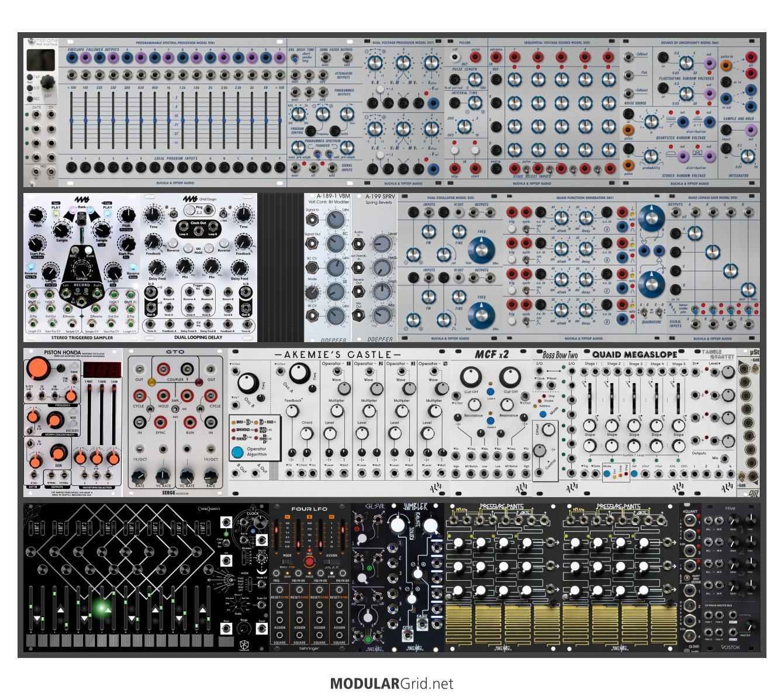Click the large orange Piston Honda frequency knob
The height and width of the screenshot is (696, 784).
(39, 368)
